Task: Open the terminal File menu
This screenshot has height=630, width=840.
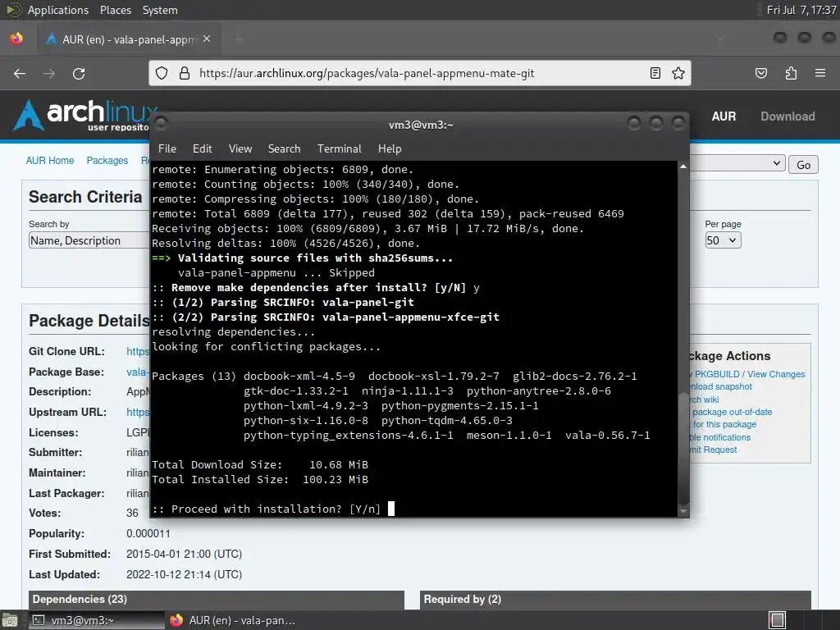Action: coord(167,148)
